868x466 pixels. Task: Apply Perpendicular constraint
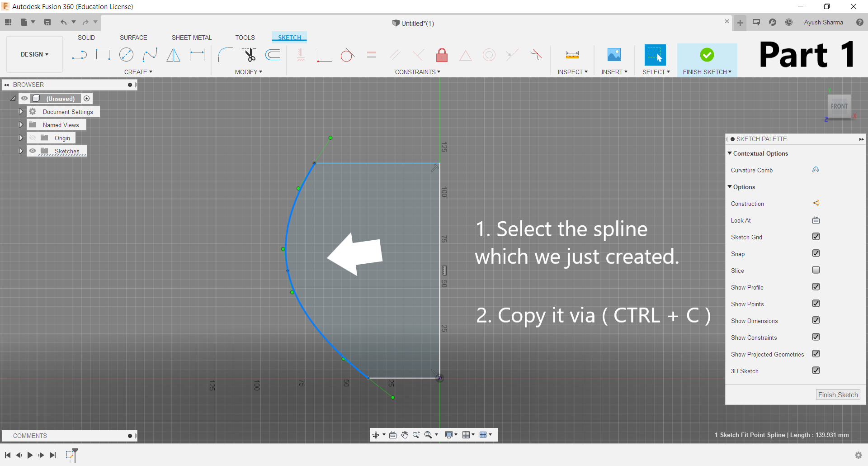[x=419, y=55]
